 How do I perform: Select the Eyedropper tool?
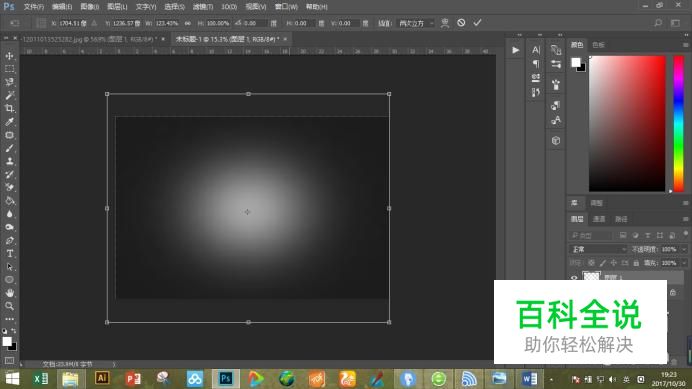[9, 122]
